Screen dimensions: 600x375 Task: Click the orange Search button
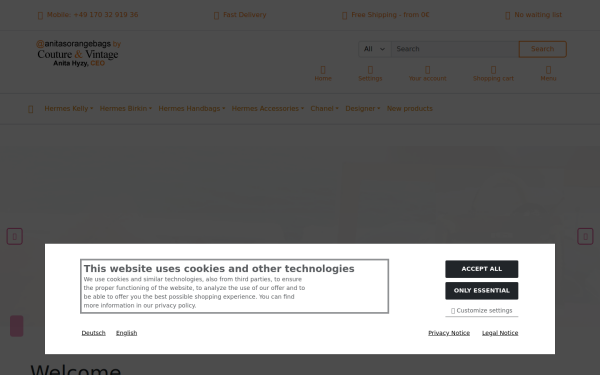point(543,49)
